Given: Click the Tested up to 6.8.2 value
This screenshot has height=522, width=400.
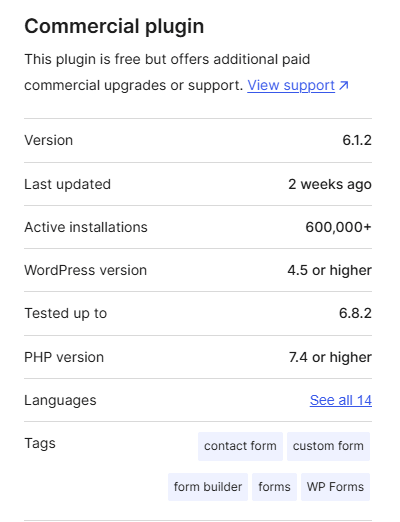Looking at the screenshot, I should pos(355,313).
